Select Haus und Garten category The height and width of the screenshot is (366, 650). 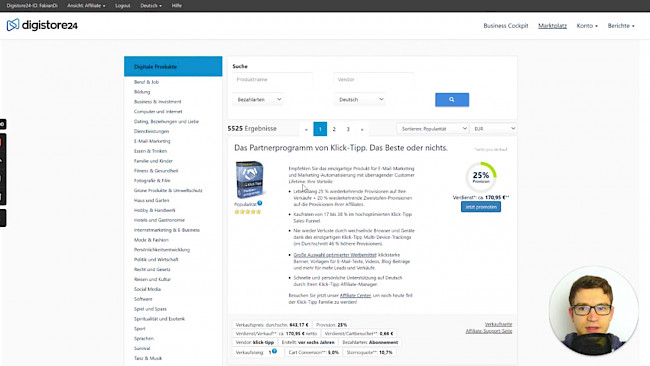point(151,201)
